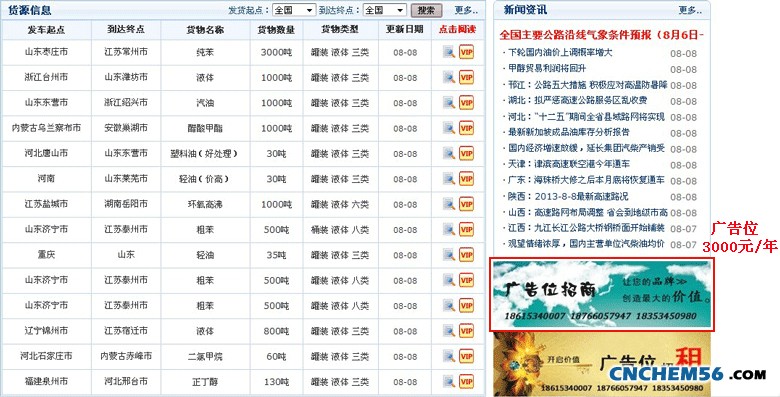Open news 河北 十二五 县域路网
Image resolution: width=780 pixels, height=397 pixels.
(586, 116)
